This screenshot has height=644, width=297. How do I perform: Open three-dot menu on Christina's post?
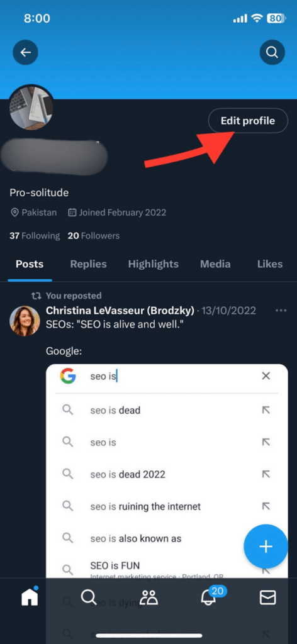281,311
